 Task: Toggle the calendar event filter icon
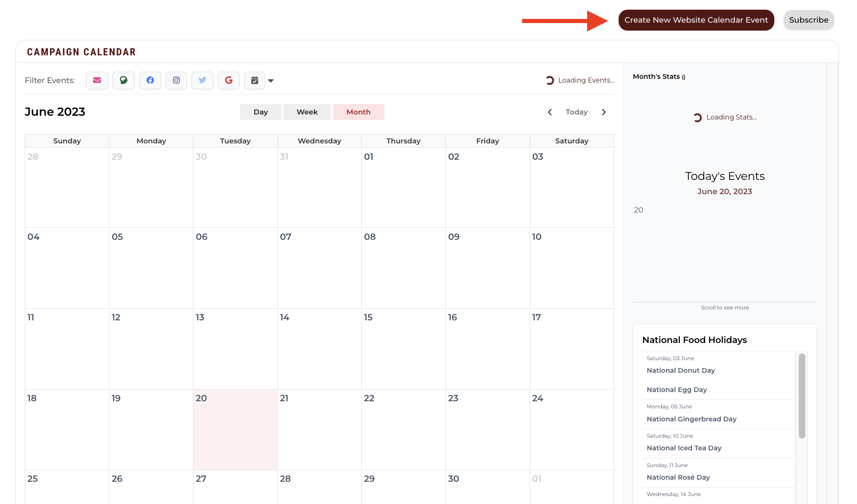click(255, 81)
